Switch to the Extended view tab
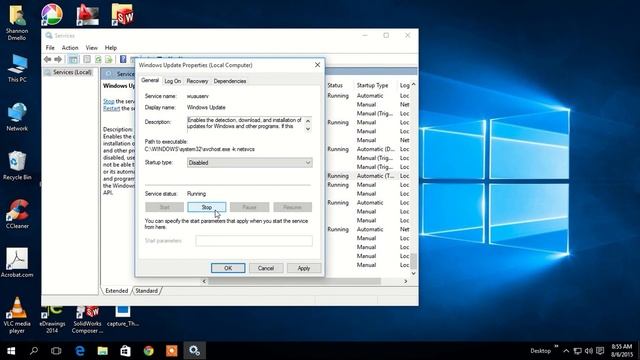The width and height of the screenshot is (640, 360). click(116, 291)
